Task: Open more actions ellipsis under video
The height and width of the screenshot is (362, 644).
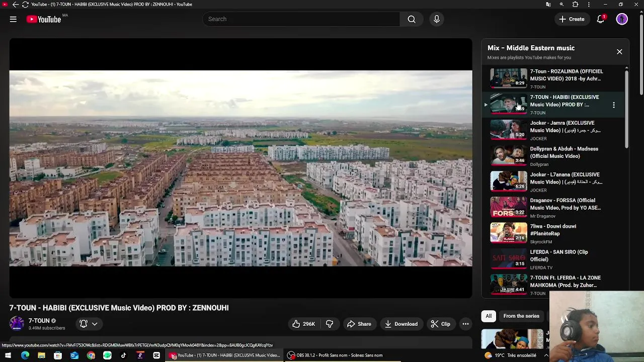Action: (465, 324)
